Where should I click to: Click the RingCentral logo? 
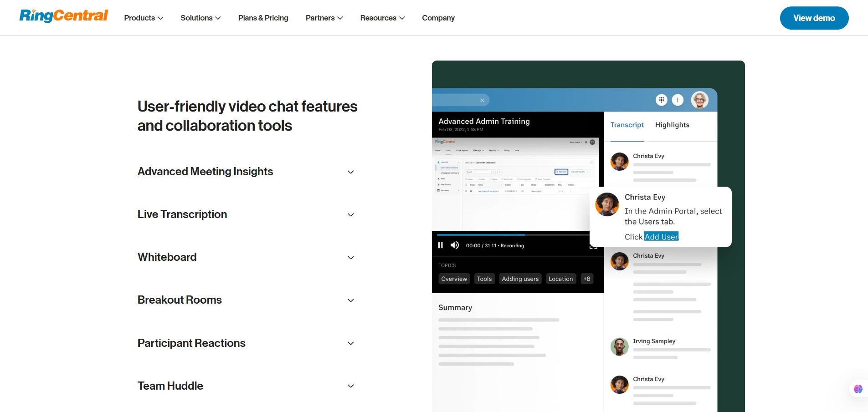tap(63, 16)
